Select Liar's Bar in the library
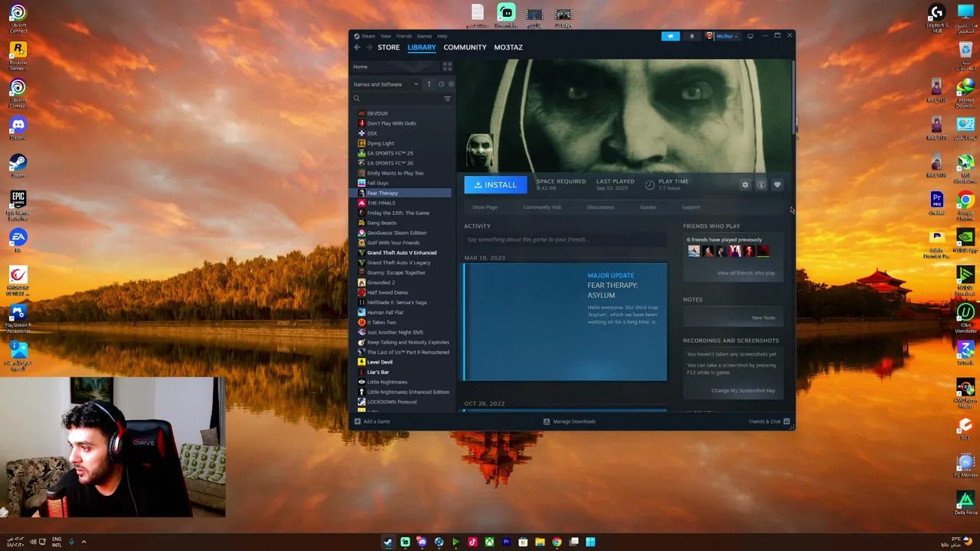The width and height of the screenshot is (980, 551). coord(377,372)
